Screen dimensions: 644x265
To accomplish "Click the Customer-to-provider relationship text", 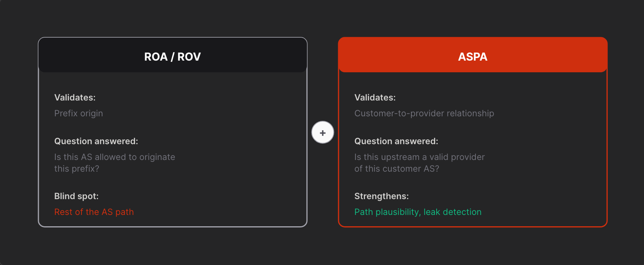I will [424, 113].
